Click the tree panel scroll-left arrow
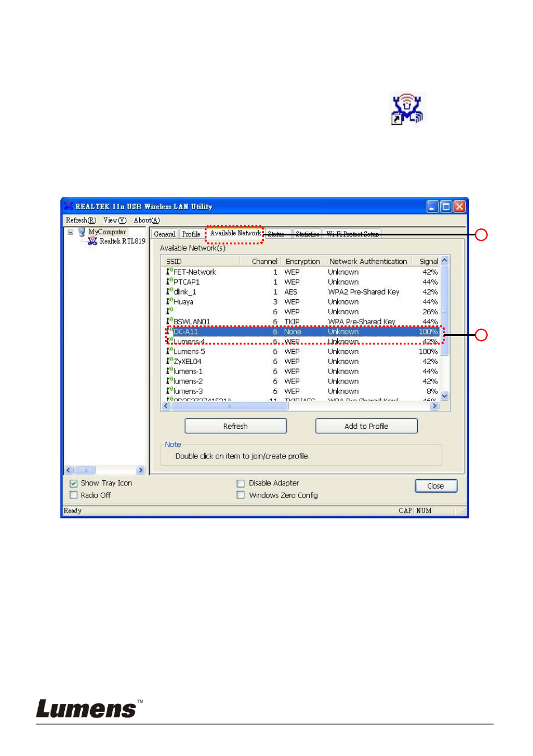Viewport: 533px width, 756px height. (69, 470)
